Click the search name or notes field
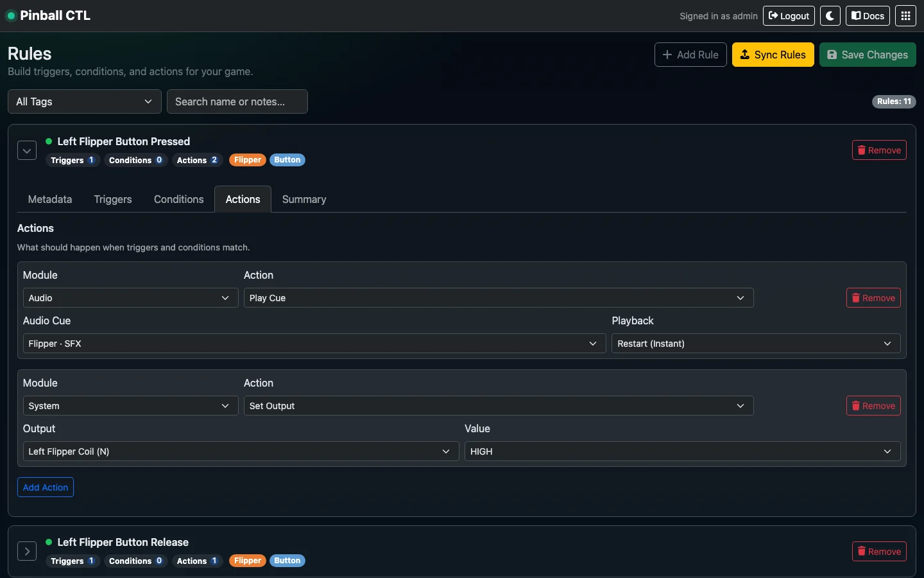The image size is (924, 578). 237,101
